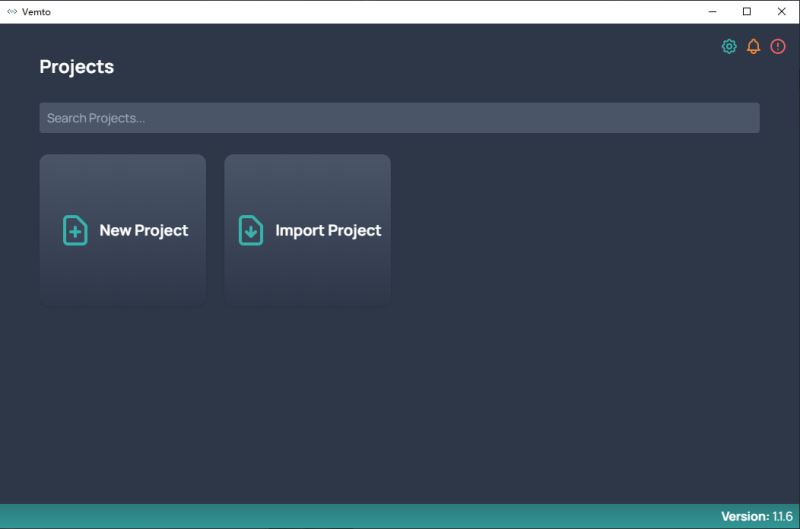Focus the Search Projects field
The image size is (800, 529).
click(399, 118)
